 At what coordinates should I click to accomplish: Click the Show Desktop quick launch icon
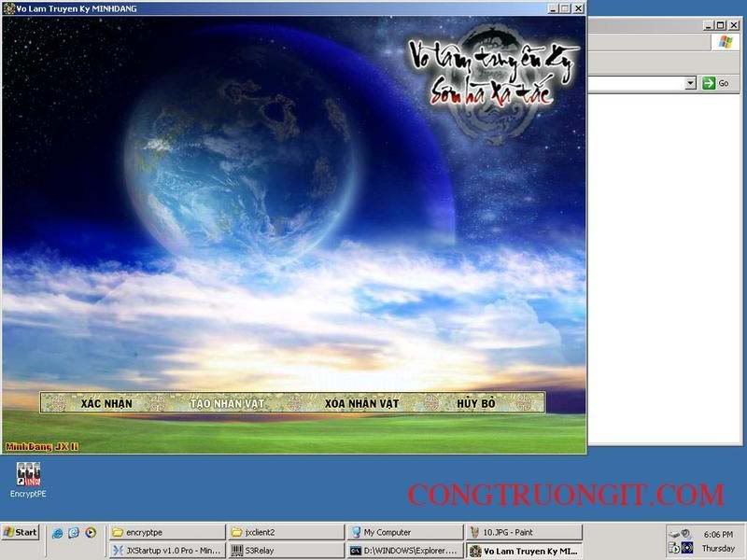pyautogui.click(x=74, y=533)
